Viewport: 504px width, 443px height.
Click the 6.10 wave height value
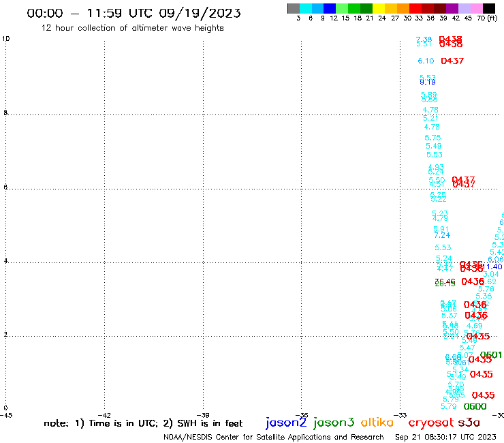click(x=426, y=61)
